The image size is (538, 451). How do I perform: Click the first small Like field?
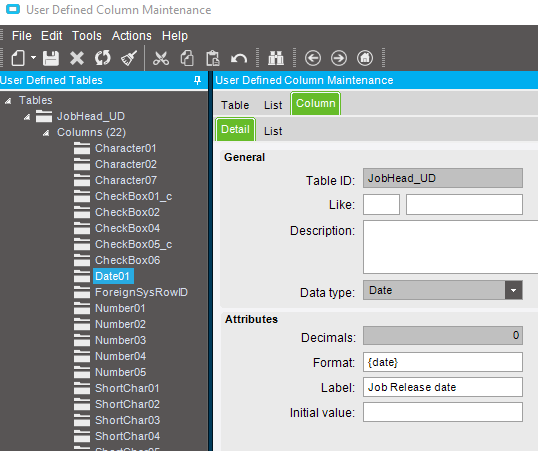(381, 205)
